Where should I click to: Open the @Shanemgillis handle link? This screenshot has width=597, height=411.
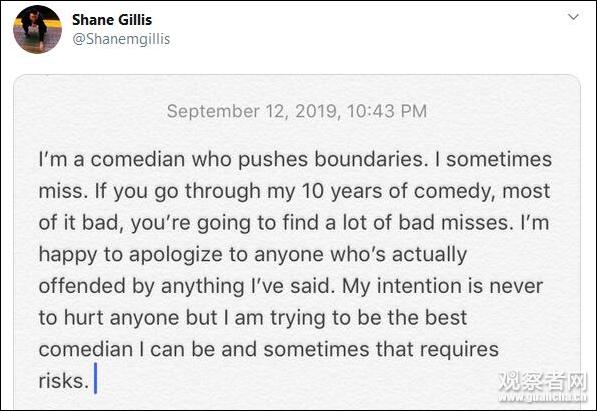(x=121, y=39)
